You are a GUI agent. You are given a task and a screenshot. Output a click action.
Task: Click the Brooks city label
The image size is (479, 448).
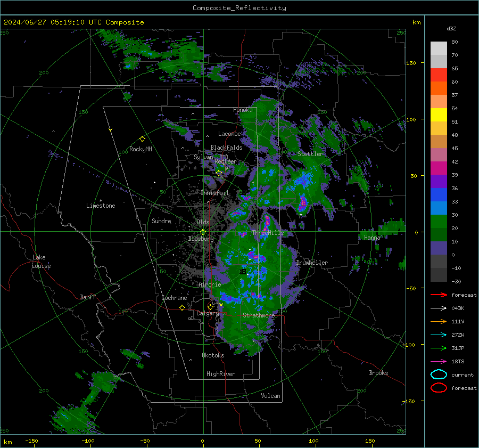tap(378, 373)
